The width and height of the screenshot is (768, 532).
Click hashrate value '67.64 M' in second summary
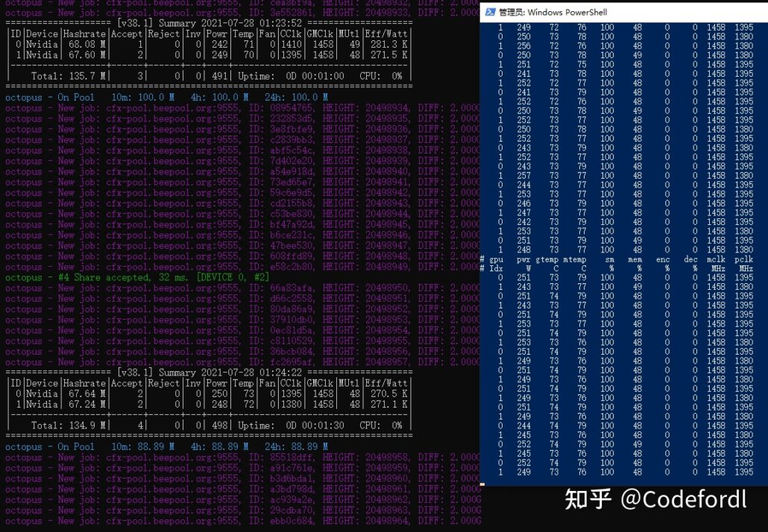(x=88, y=394)
